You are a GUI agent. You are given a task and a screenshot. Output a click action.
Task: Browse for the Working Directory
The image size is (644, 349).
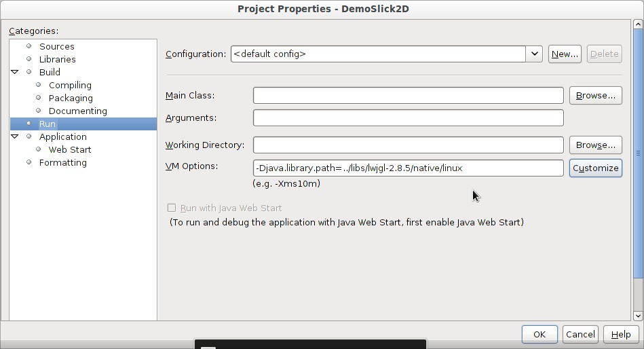tap(596, 145)
